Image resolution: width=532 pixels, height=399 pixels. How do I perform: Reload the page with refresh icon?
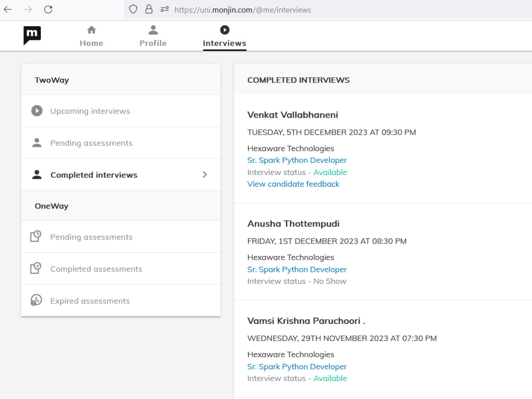[x=48, y=10]
